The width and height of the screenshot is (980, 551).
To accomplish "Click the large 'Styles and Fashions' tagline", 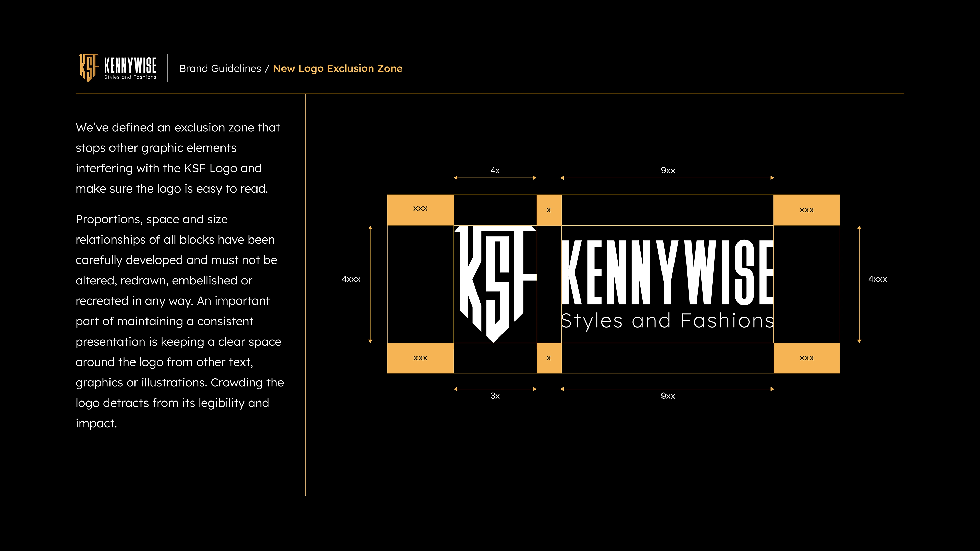I will point(668,321).
